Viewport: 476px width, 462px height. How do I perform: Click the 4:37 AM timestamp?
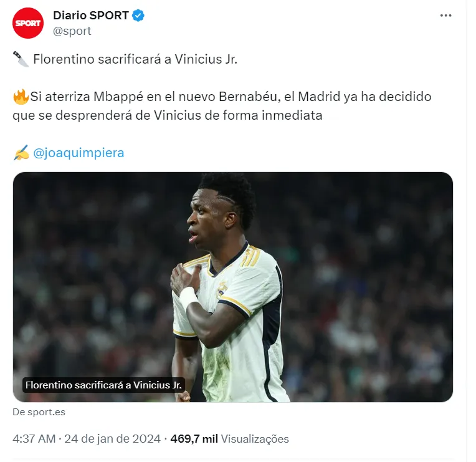pyautogui.click(x=34, y=439)
